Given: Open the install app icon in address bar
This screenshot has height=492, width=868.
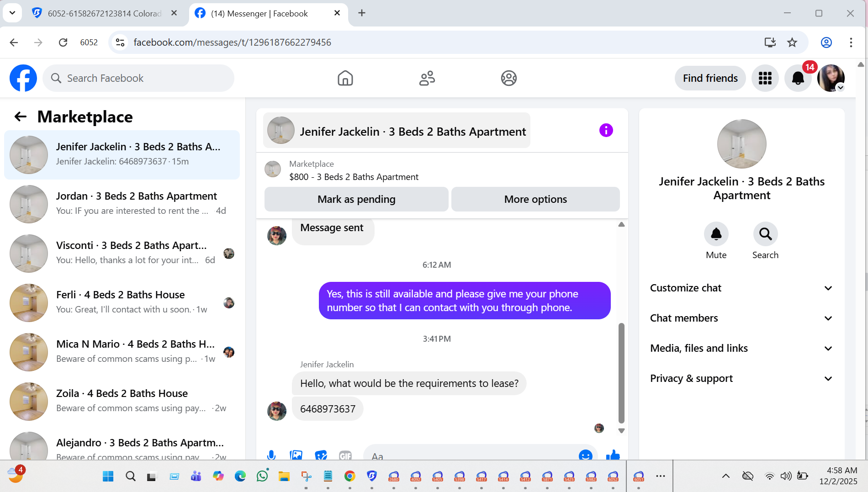Looking at the screenshot, I should point(770,42).
